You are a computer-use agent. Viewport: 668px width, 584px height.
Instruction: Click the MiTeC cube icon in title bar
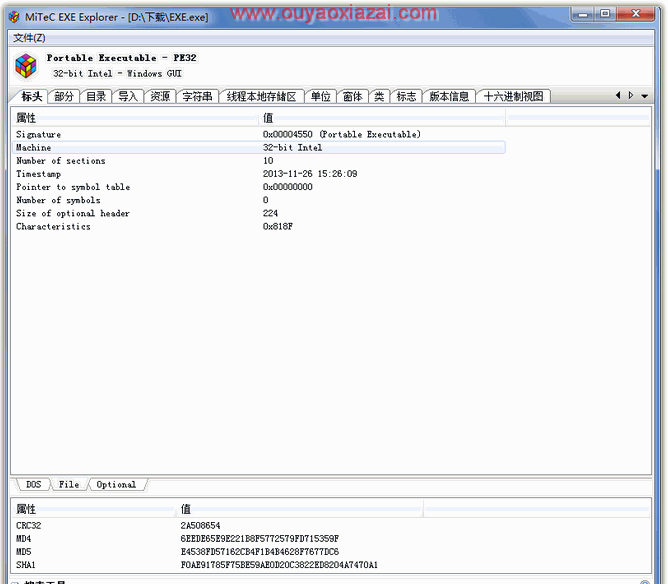pos(14,17)
